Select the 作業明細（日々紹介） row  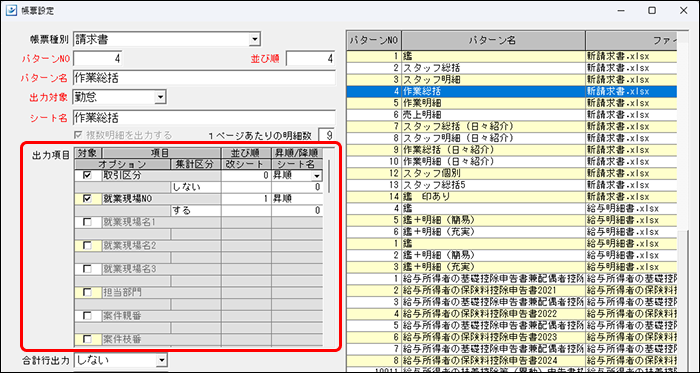[x=512, y=161]
